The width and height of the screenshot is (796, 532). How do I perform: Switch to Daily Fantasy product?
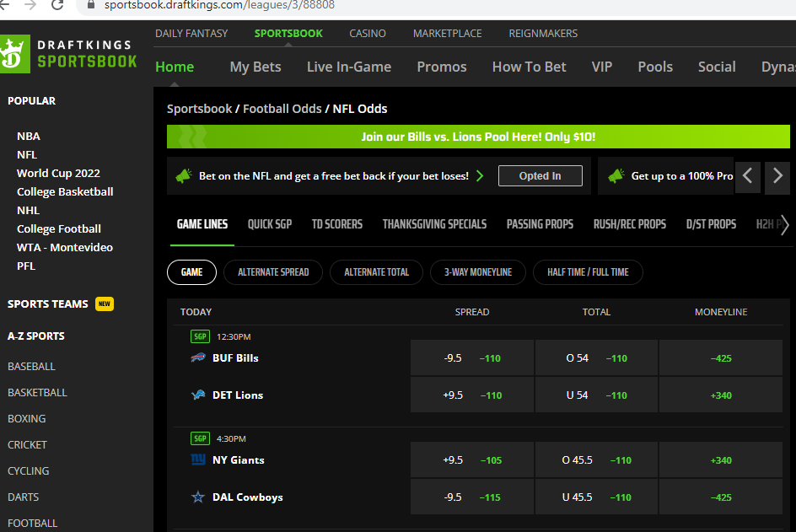click(x=191, y=34)
